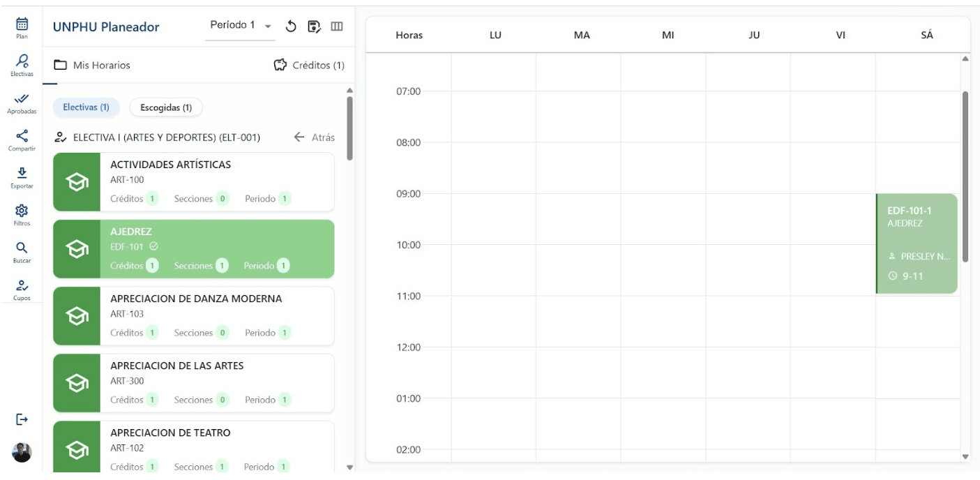The height and width of the screenshot is (480, 980).
Task: Select the selected AJEDREZ course title
Action: pyautogui.click(x=131, y=232)
